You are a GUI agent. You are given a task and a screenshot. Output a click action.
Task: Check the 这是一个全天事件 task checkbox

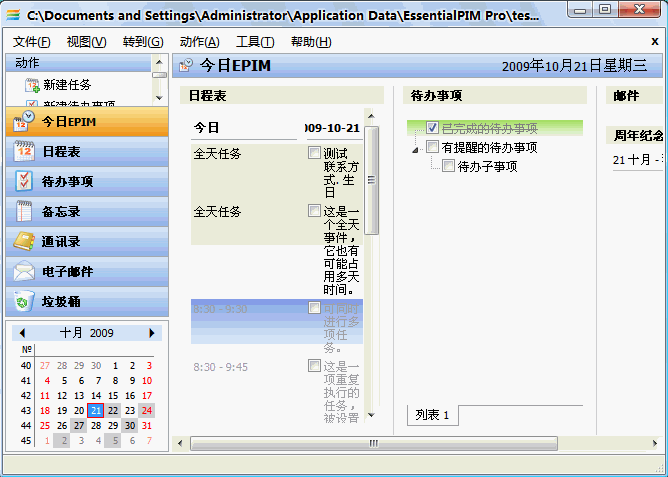(x=314, y=210)
